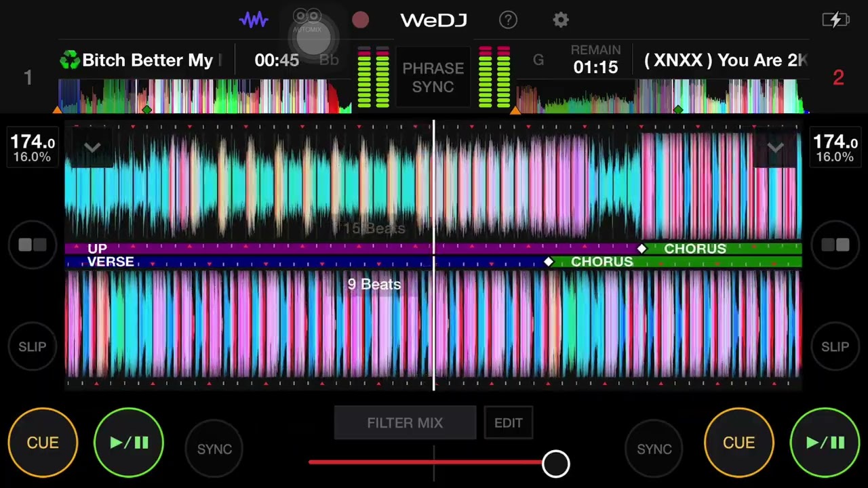Tap the Automix icon in the top bar

[x=307, y=20]
